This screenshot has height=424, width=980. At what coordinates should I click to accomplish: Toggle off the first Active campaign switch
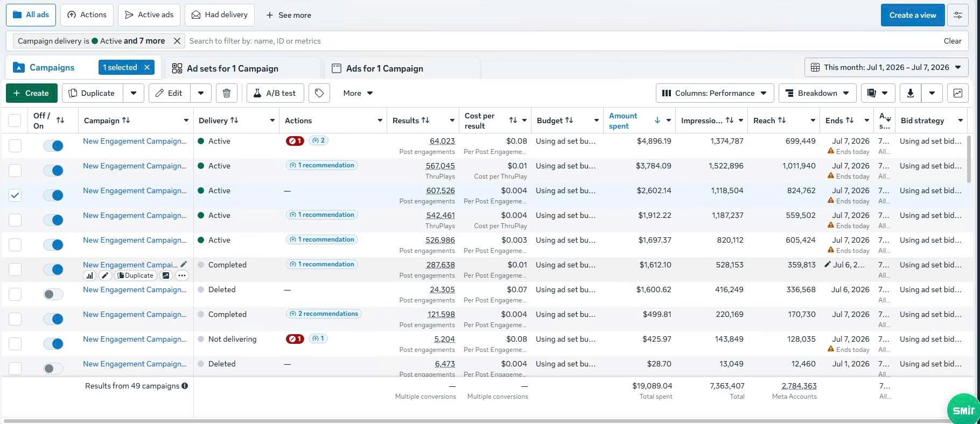click(53, 146)
